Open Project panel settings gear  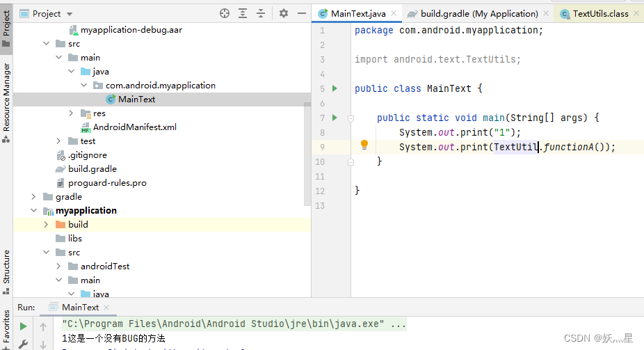pyautogui.click(x=283, y=13)
